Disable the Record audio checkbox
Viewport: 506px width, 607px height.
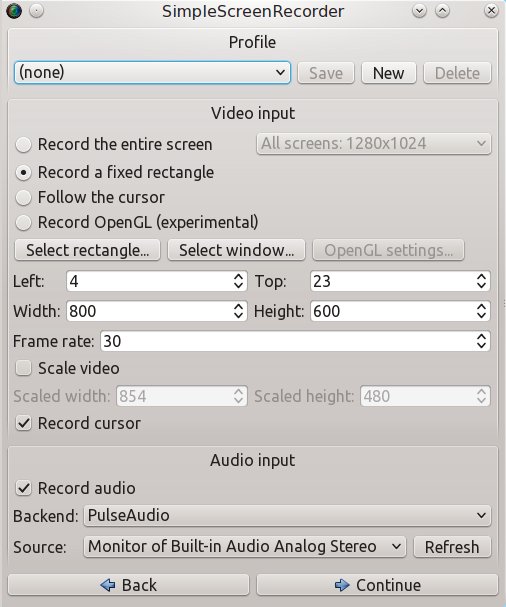(x=75, y=488)
